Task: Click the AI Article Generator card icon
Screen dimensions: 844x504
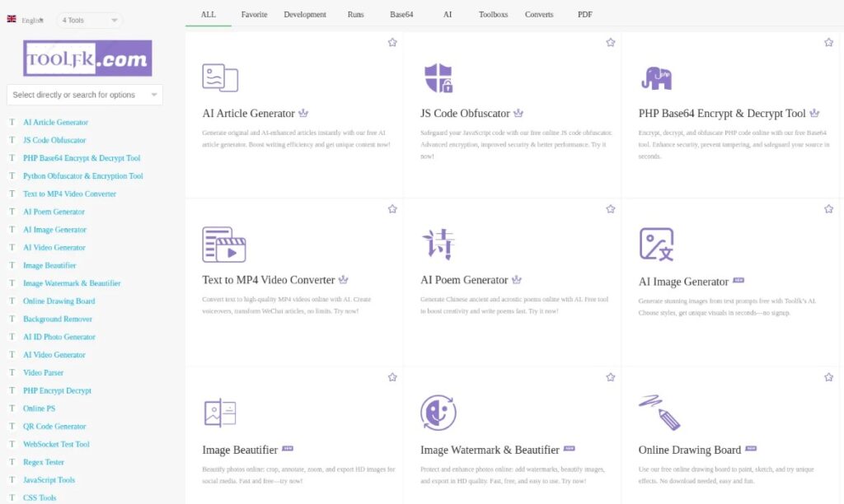Action: point(220,78)
